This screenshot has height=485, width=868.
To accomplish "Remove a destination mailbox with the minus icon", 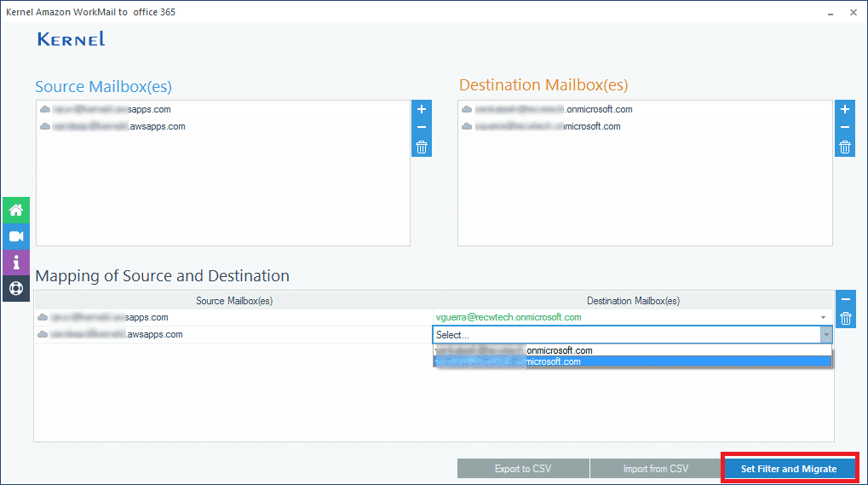I will coord(845,127).
